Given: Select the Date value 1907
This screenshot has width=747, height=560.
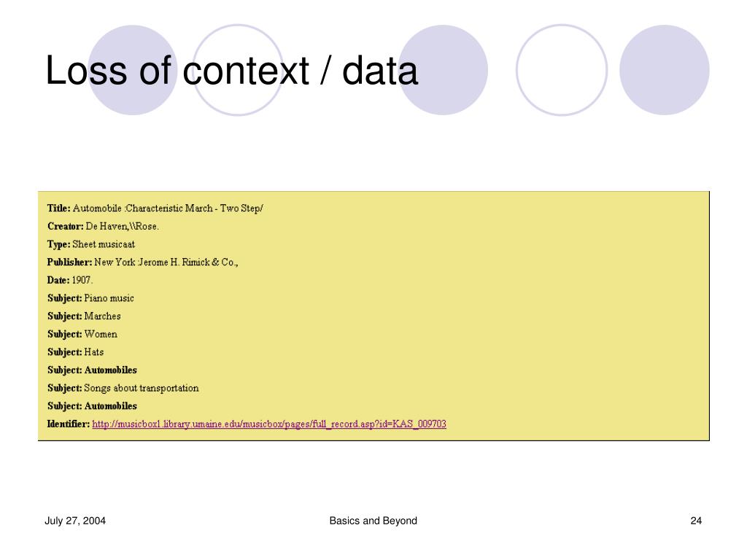Looking at the screenshot, I should (x=82, y=280).
